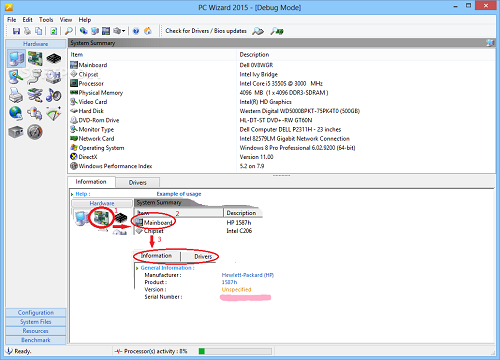This screenshot has height=360, width=500.
Task: Click Check for Drivers / Bios updates
Action: click(x=206, y=31)
